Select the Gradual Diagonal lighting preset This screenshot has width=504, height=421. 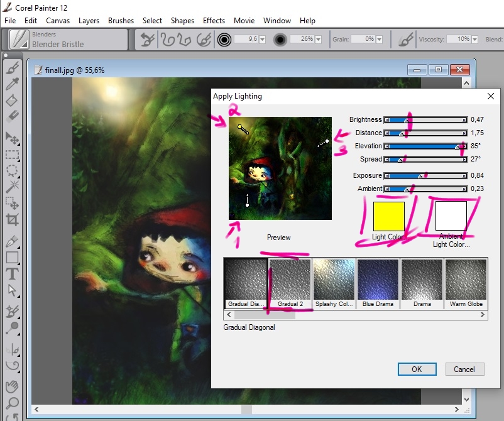(246, 283)
